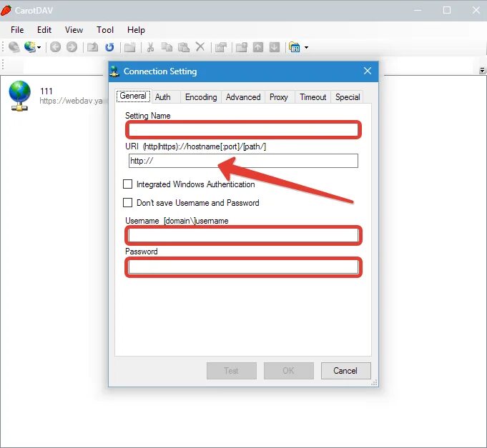Open the Help menu
This screenshot has height=448, width=487.
click(136, 30)
